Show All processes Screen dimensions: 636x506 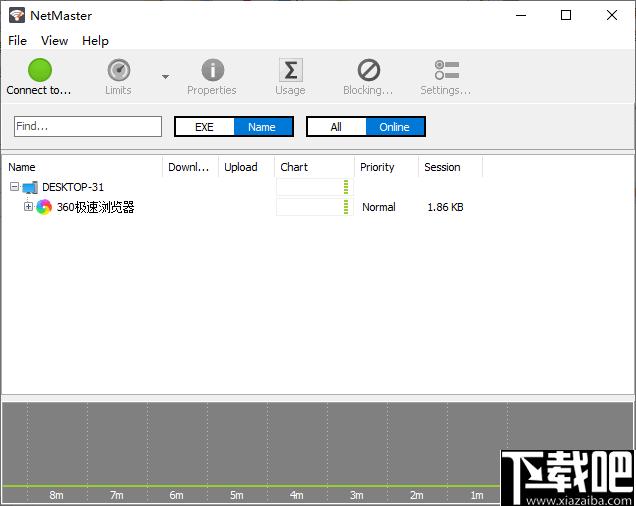(x=337, y=127)
